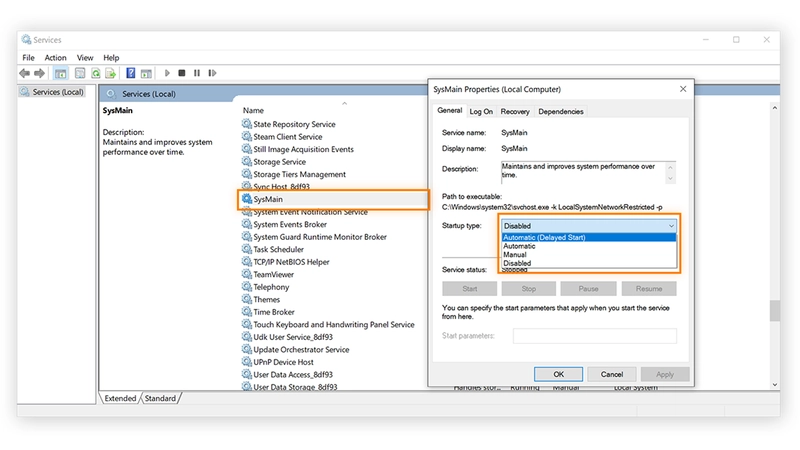
Task: Click gear icon beside UPnP Device Host
Action: [247, 362]
